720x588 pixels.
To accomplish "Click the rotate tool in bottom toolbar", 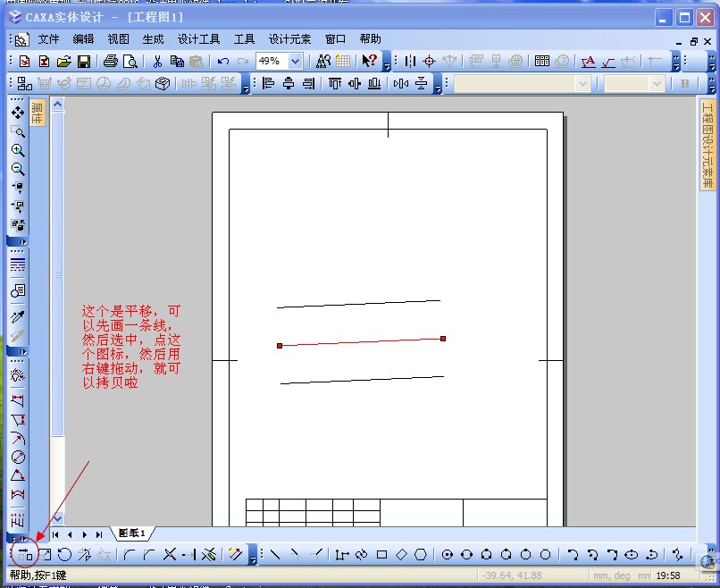I will point(64,555).
